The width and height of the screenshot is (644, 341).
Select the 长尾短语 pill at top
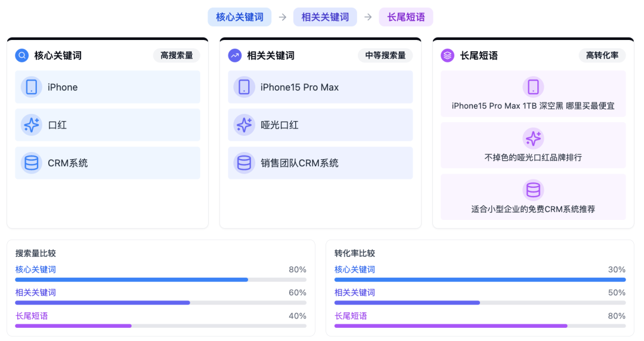point(406,17)
